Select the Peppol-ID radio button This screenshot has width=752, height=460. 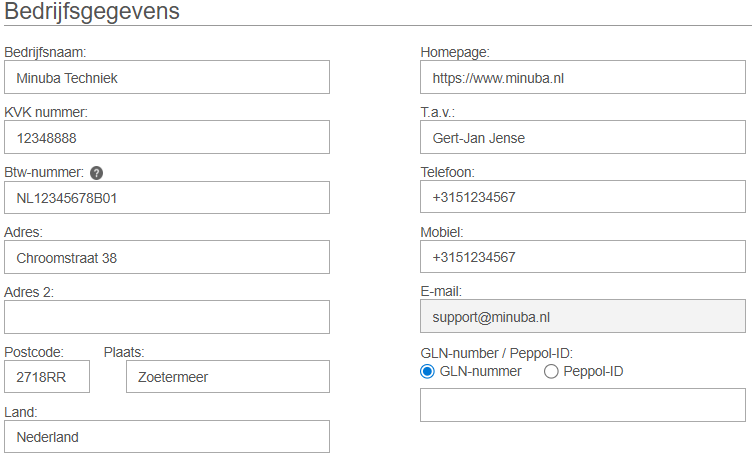[551, 372]
